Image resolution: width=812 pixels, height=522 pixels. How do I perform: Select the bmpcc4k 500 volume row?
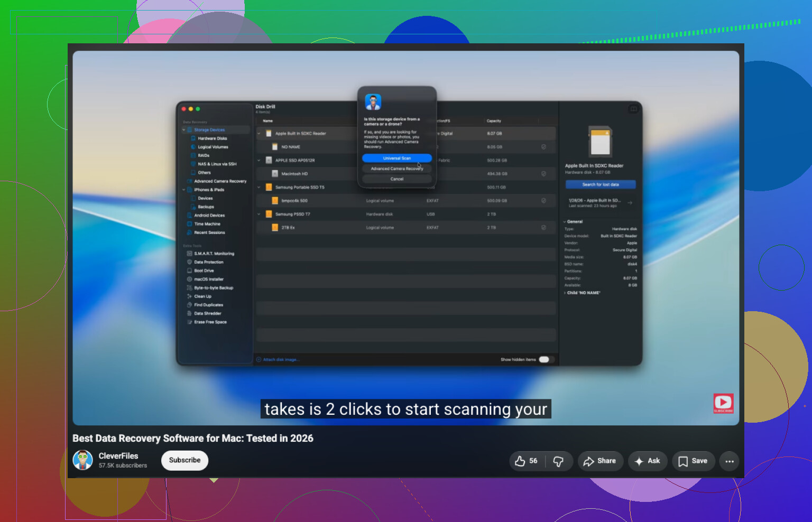pos(406,201)
